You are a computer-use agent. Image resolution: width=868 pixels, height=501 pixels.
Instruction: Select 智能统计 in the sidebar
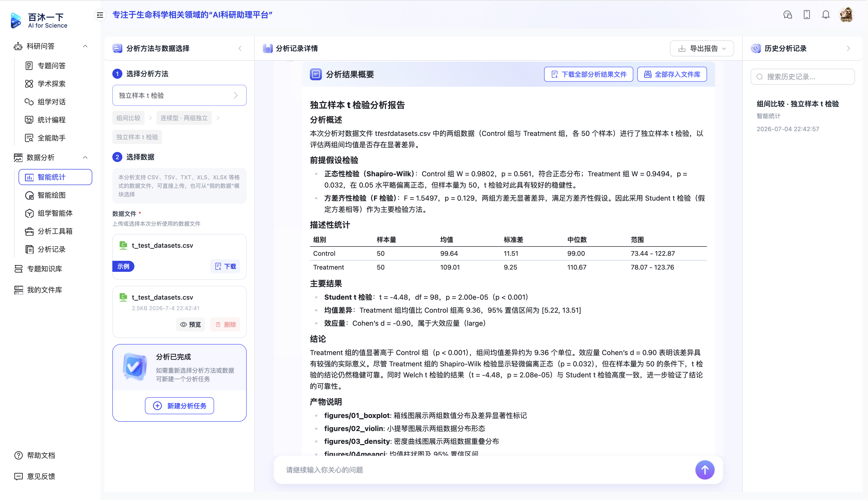pos(55,177)
